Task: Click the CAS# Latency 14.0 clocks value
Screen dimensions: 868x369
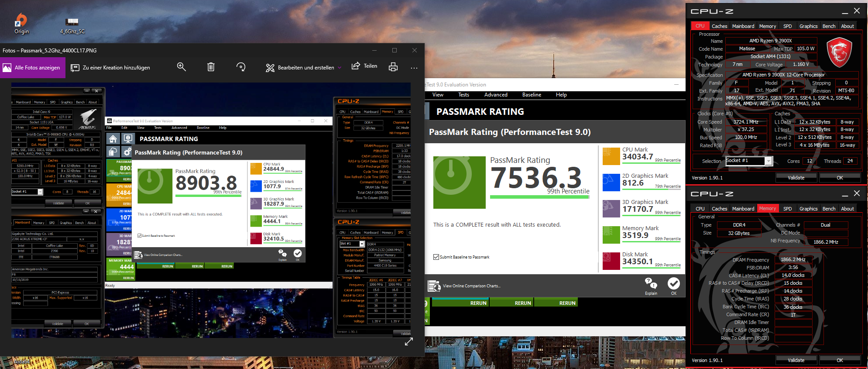Action: coord(793,275)
